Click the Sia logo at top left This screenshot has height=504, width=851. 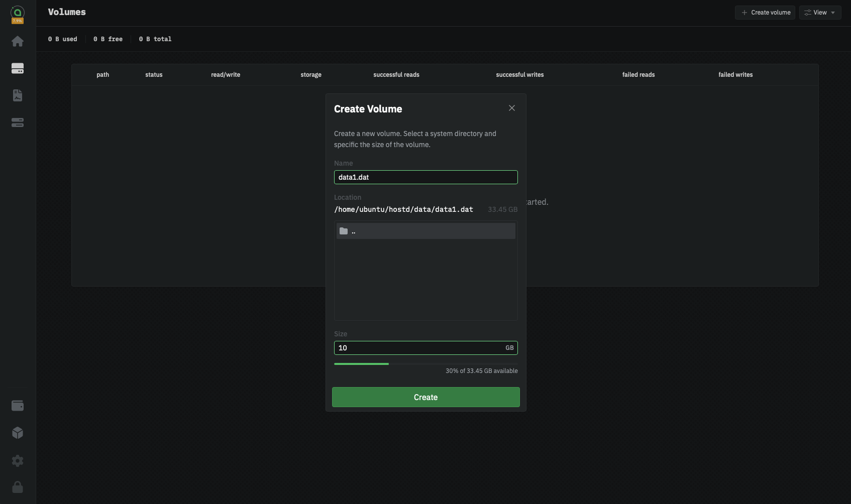18,13
